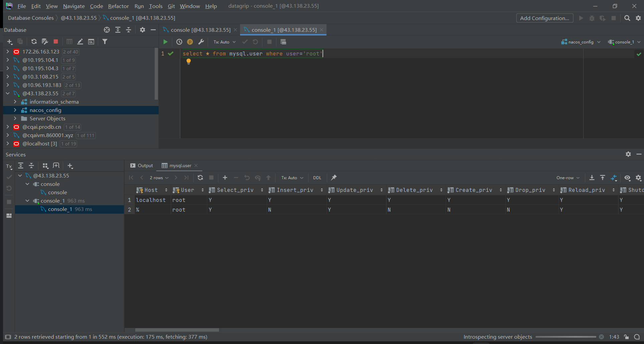
Task: Collapse console_1 node in Services tree
Action: pos(27,201)
